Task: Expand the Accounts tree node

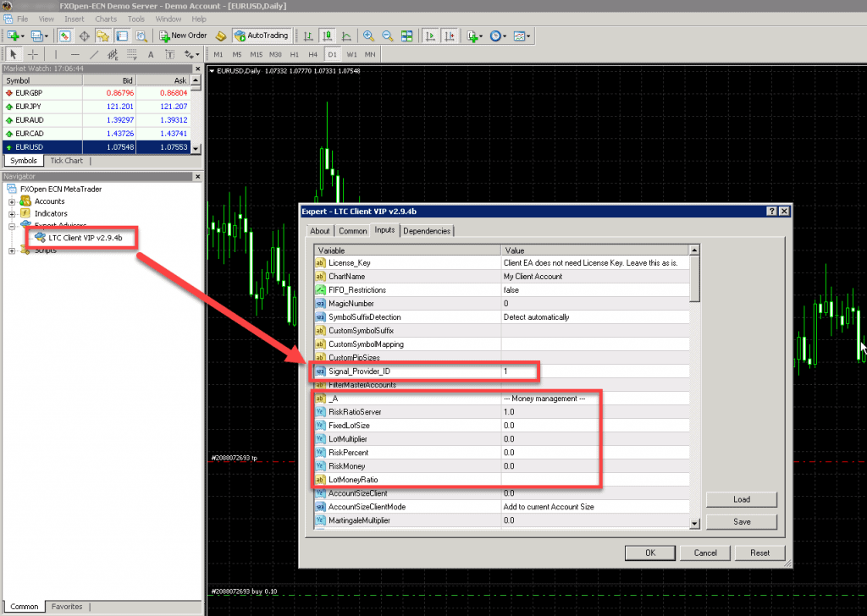Action: click(12, 201)
